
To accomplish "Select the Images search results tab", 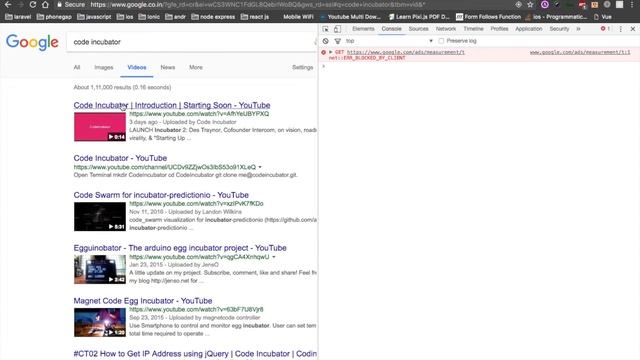I will [104, 67].
